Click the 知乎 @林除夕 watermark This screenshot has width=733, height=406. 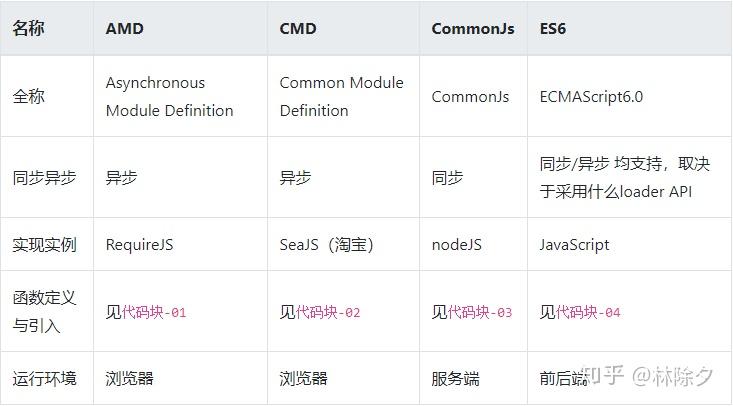(647, 376)
